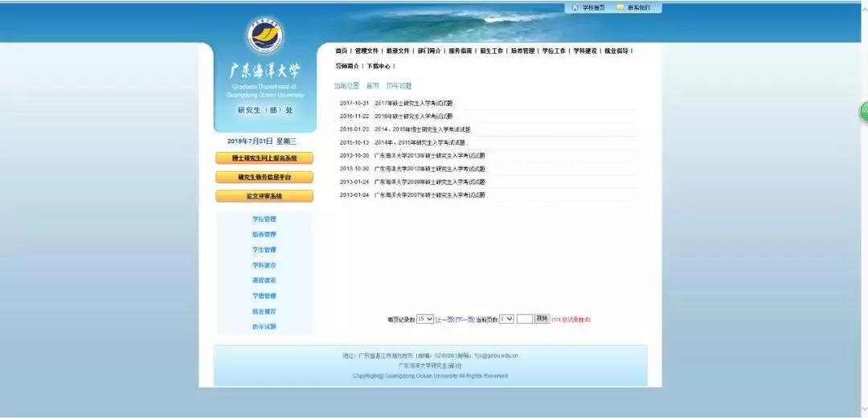Open 广东海洋大学2007年硕士研究生入学考试试题
The width and height of the screenshot is (868, 418).
429,195
